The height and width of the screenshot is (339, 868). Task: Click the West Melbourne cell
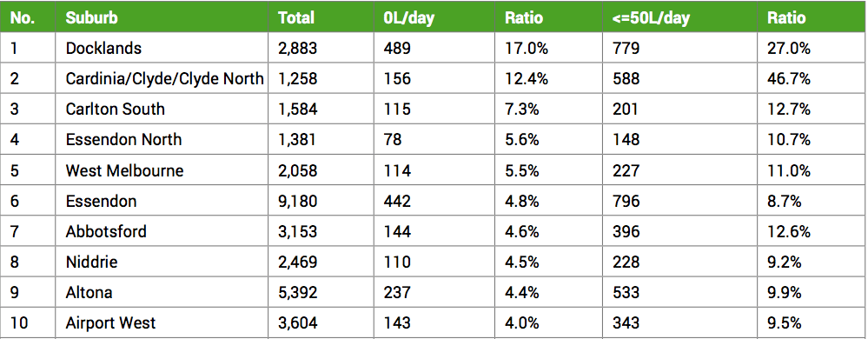(x=124, y=170)
